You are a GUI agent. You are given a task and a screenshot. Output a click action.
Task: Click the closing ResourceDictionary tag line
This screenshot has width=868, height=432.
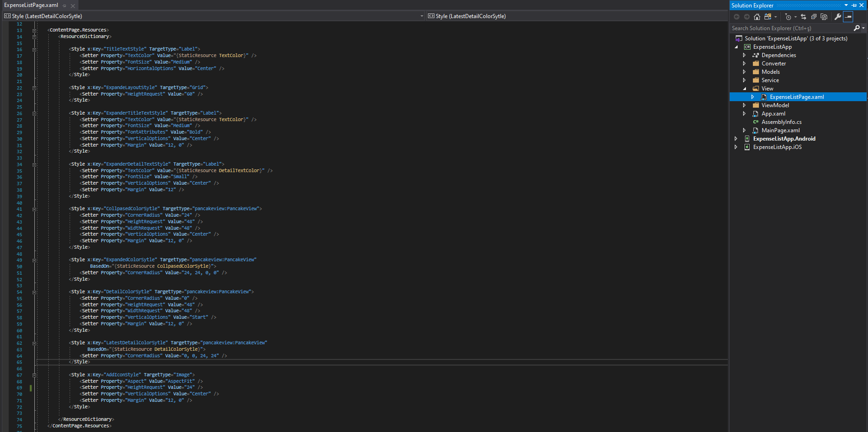[x=86, y=419]
